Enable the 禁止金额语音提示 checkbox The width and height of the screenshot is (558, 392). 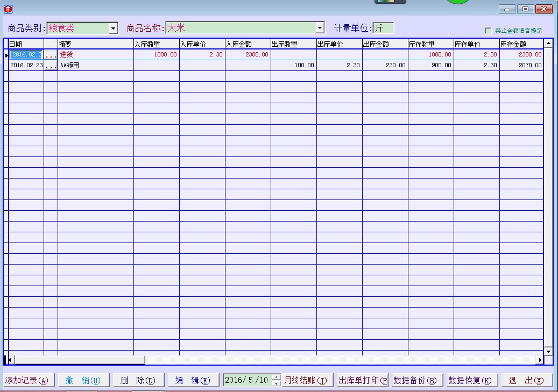pos(488,31)
